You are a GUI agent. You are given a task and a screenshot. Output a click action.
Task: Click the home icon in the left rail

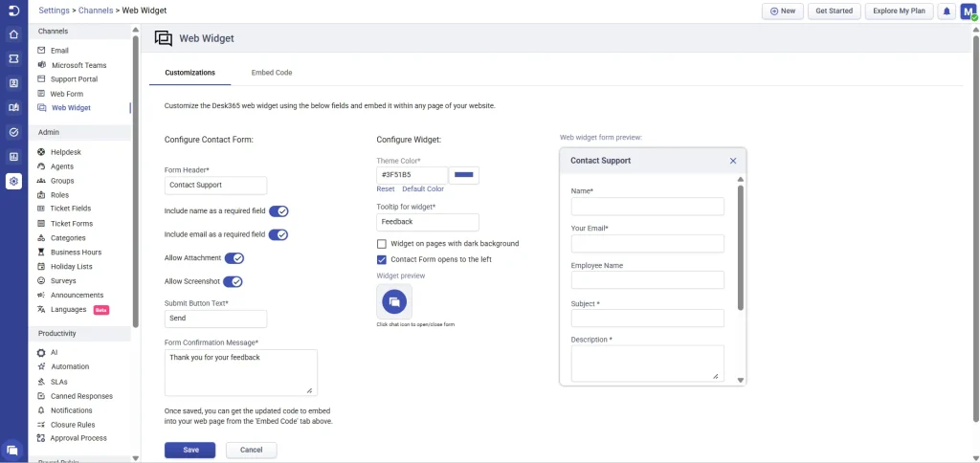tap(13, 34)
